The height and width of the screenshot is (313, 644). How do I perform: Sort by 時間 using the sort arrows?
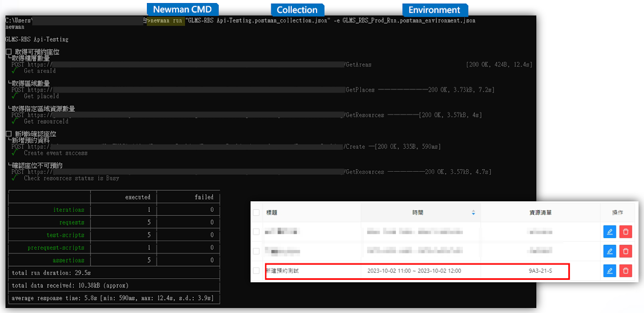(x=473, y=213)
